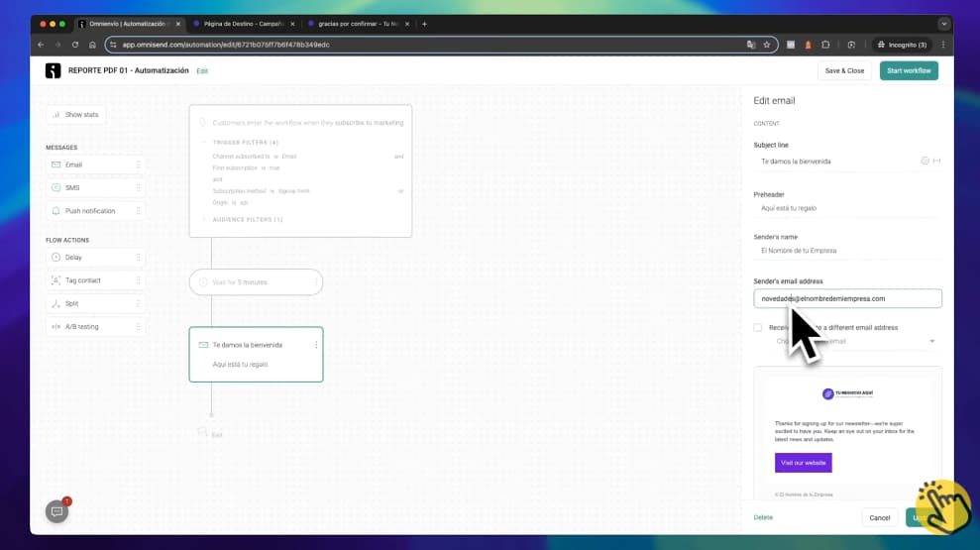Bookmark this page with star icon

pos(767,45)
